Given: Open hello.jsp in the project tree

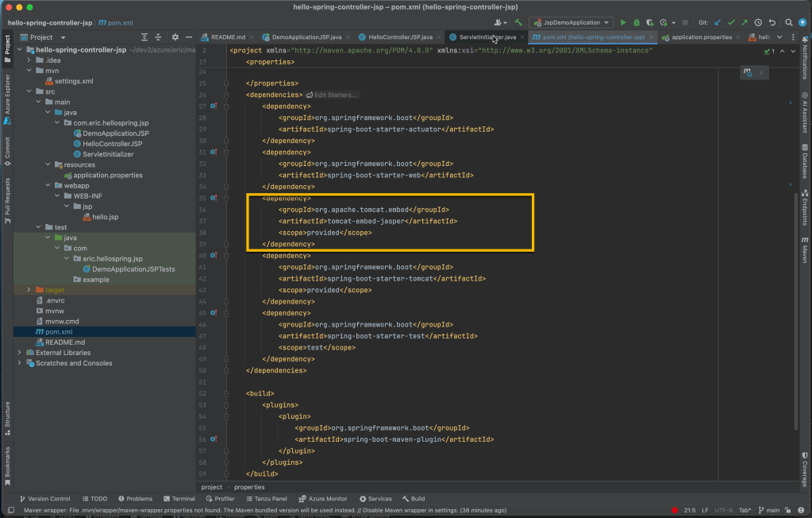Looking at the screenshot, I should click(104, 217).
